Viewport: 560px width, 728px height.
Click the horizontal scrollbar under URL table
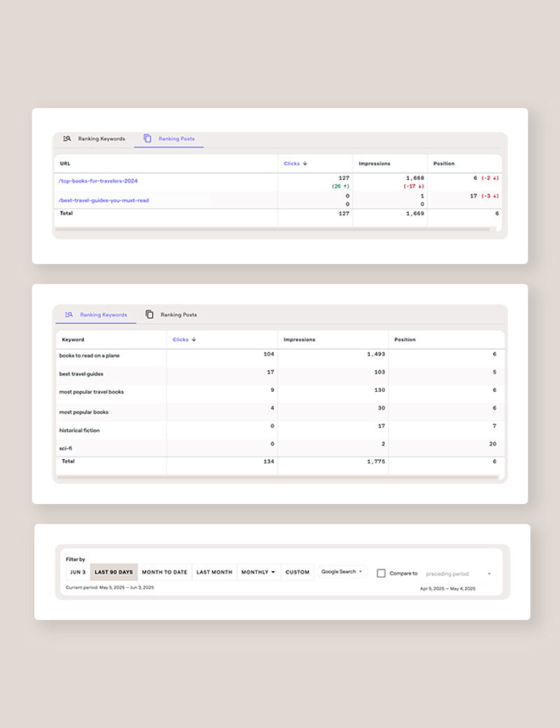pyautogui.click(x=273, y=229)
